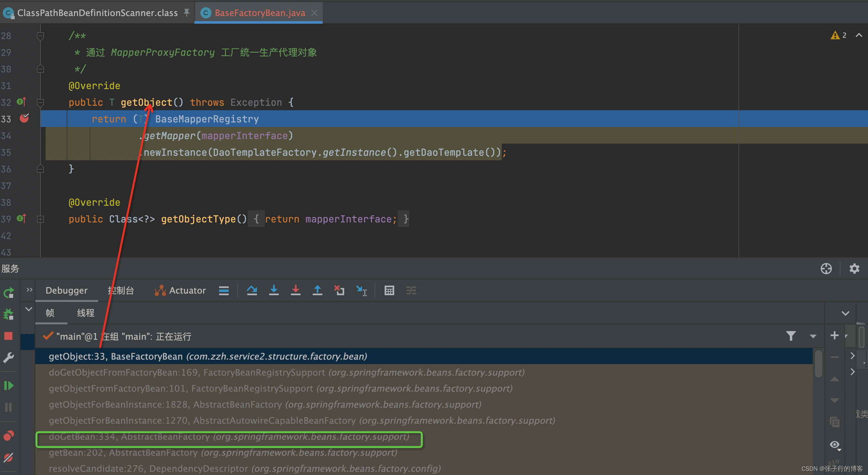Select doGetBean:334 AbstractBeanFactory stack frame
Image resolution: width=868 pixels, height=475 pixels.
[228, 437]
